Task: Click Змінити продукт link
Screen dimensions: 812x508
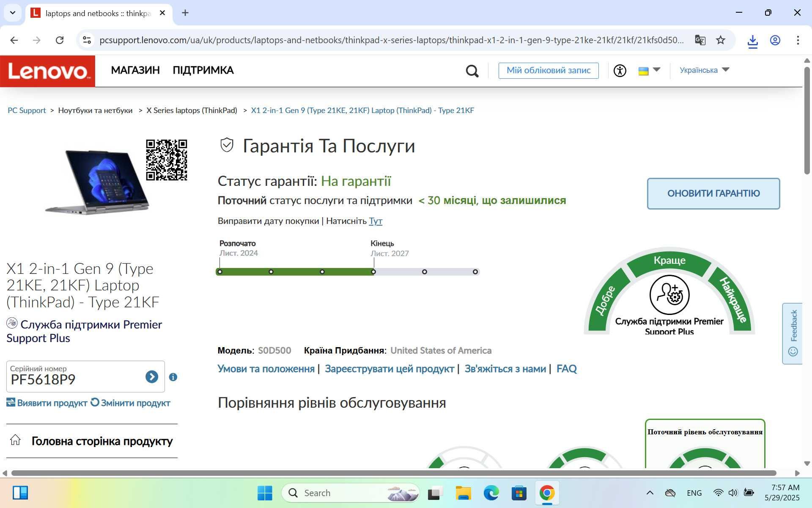Action: 131,403
